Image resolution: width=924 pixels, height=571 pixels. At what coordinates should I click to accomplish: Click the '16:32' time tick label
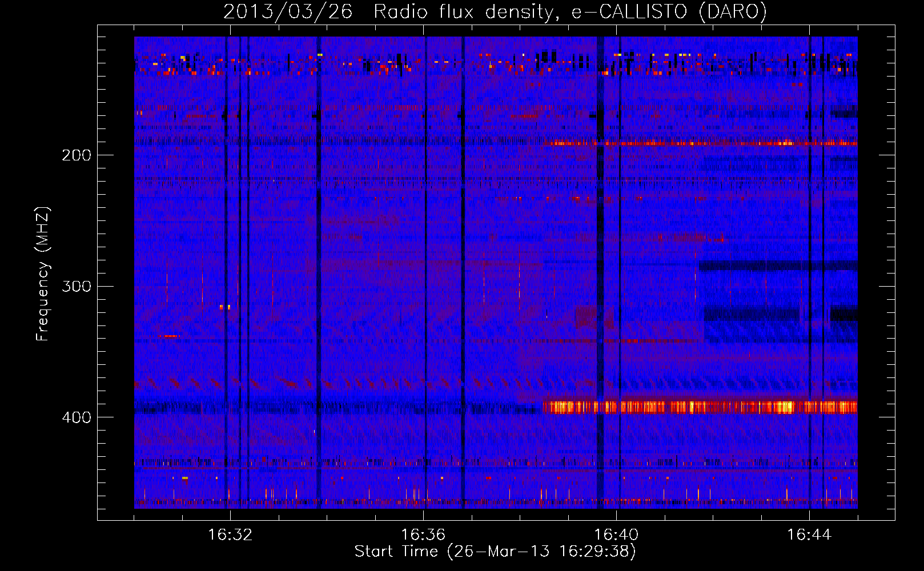(230, 535)
